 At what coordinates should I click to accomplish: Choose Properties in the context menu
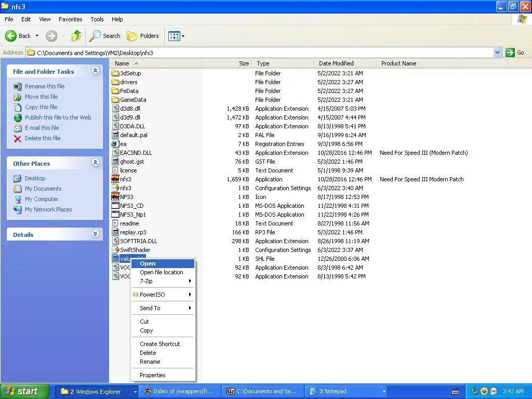163,375
